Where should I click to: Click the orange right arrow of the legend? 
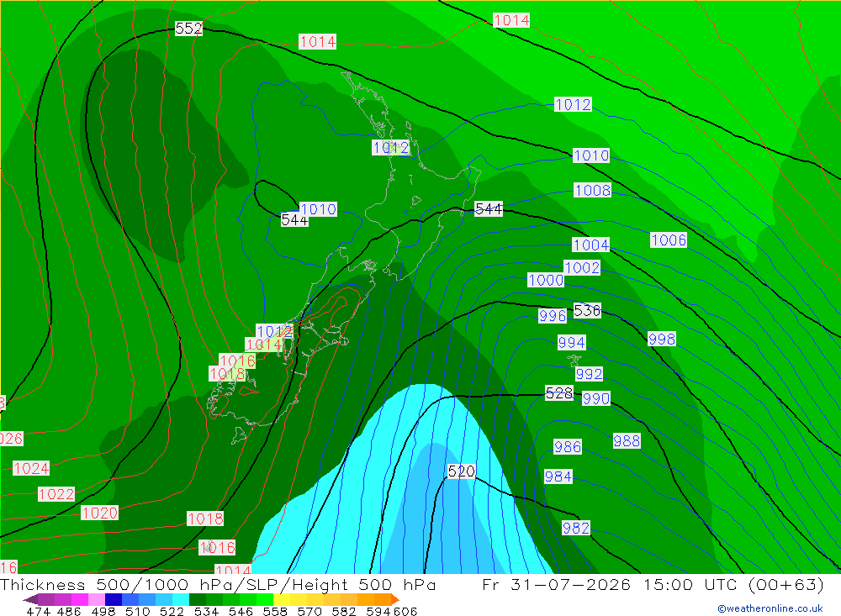tap(395, 599)
